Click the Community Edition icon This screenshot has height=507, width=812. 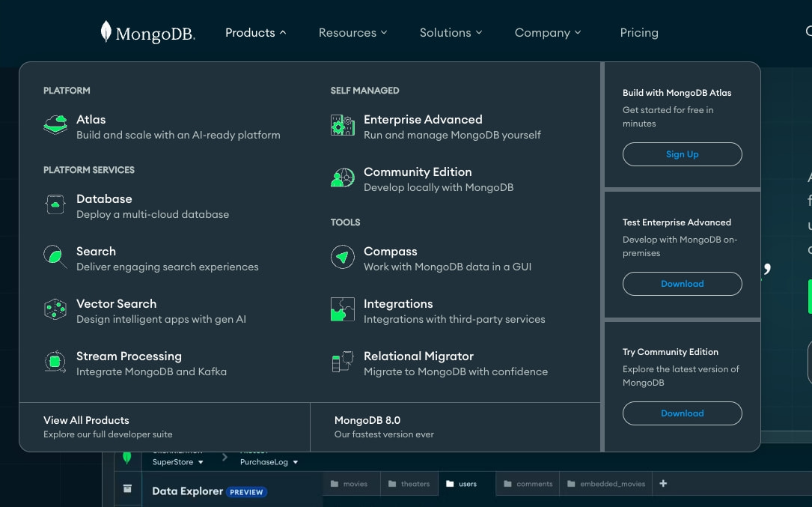point(343,177)
